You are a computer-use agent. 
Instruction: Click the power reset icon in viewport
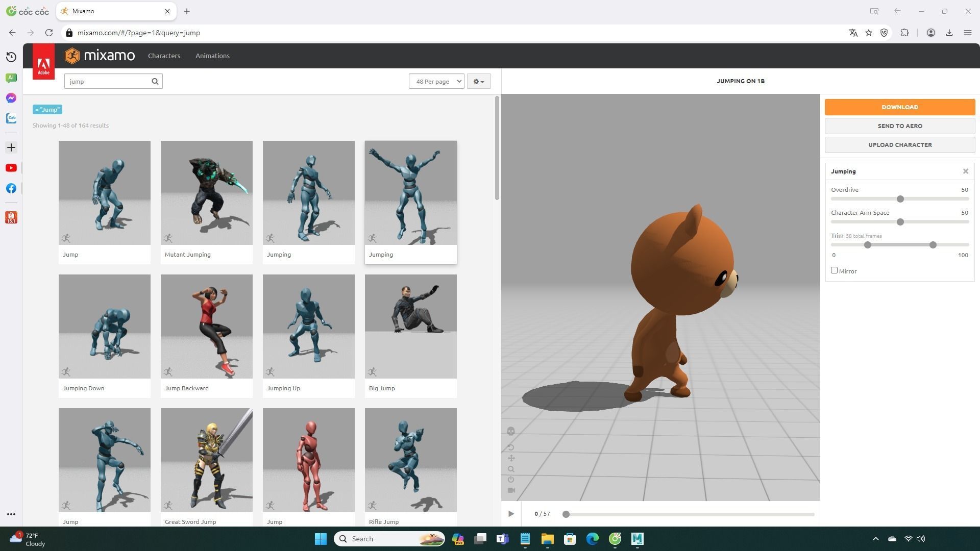[511, 480]
